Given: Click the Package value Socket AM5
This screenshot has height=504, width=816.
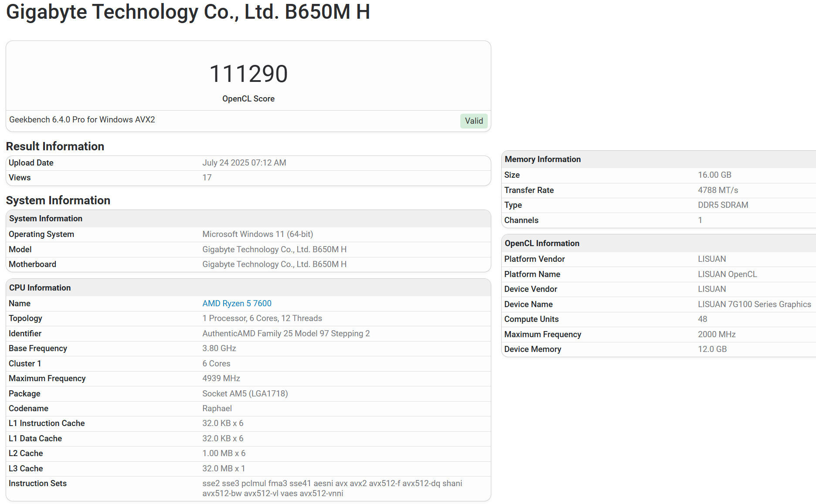Looking at the screenshot, I should point(245,393).
